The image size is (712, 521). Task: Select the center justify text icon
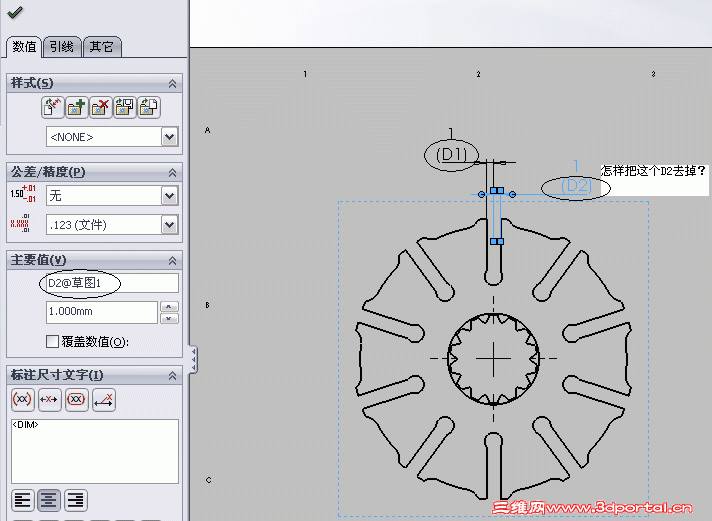click(x=49, y=500)
